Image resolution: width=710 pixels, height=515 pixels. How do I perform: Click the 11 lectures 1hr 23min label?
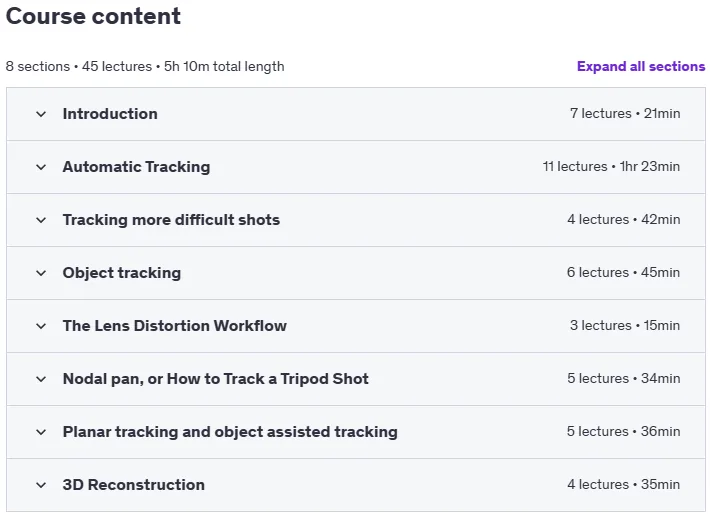[611, 166]
